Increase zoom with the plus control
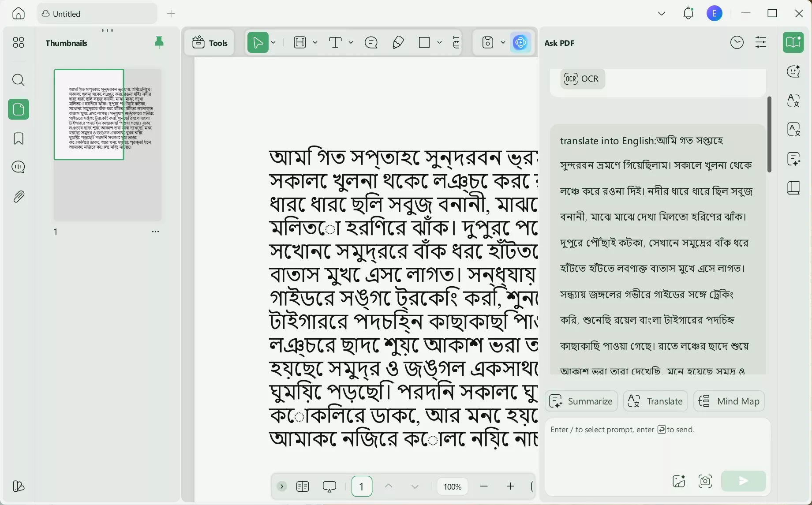The image size is (812, 505). (510, 486)
